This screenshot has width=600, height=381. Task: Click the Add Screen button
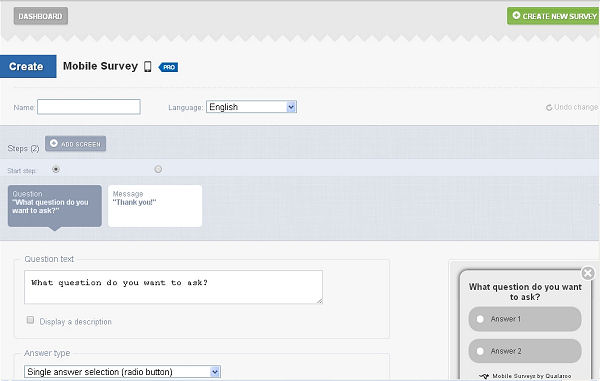pos(75,144)
